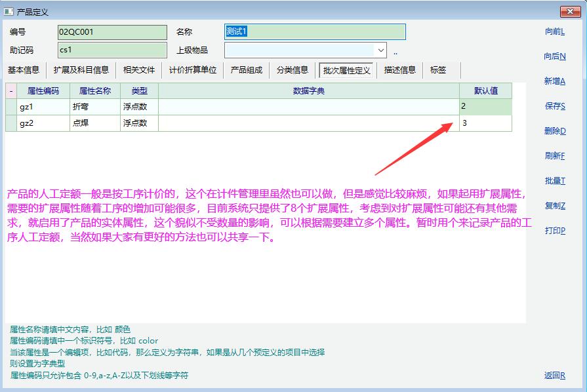Click the 删除D delete button

coord(554,131)
